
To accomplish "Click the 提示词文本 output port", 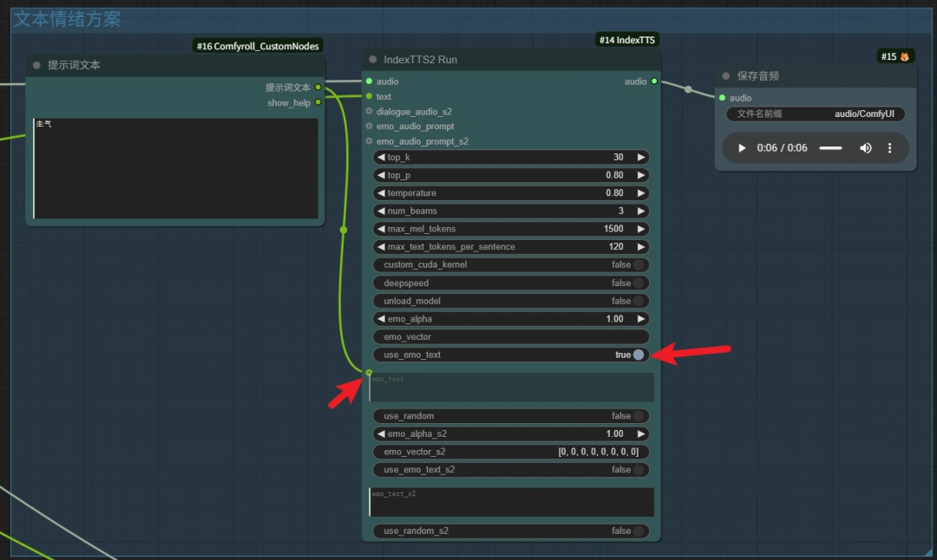I will click(318, 88).
